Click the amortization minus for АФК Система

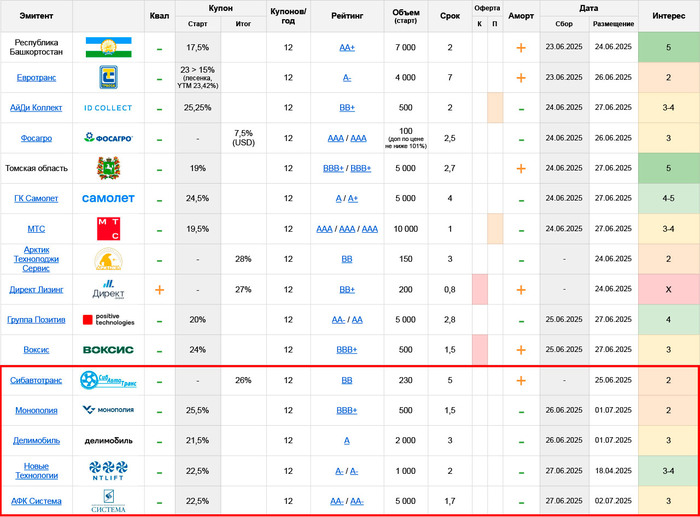521,503
